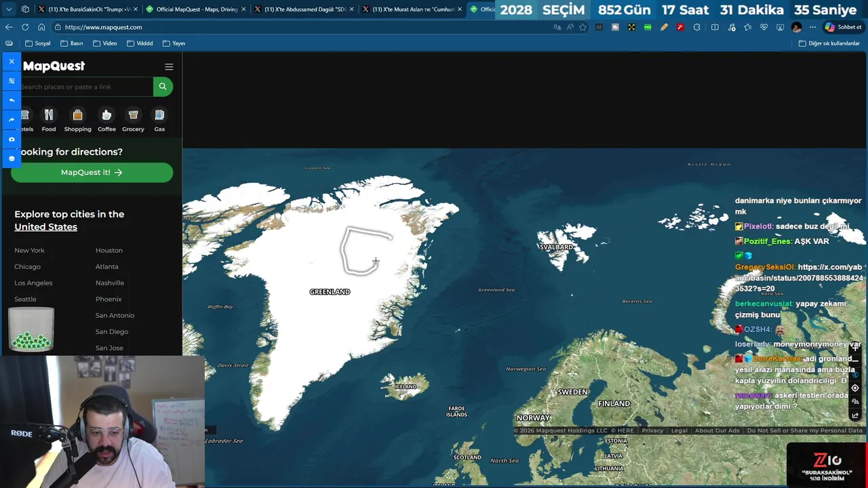Viewport: 868px width, 488px height.
Task: Open the Yayın bookmarks folder
Action: pos(174,43)
